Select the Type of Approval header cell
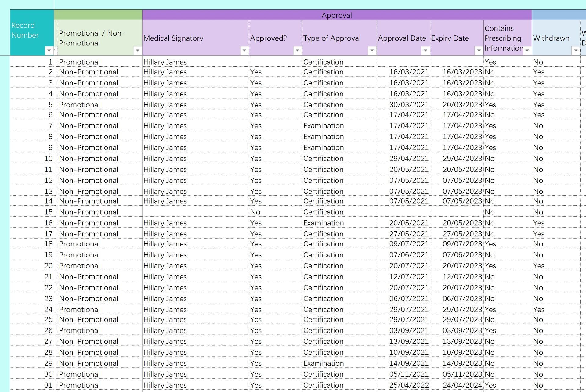586x392 pixels. 339,38
